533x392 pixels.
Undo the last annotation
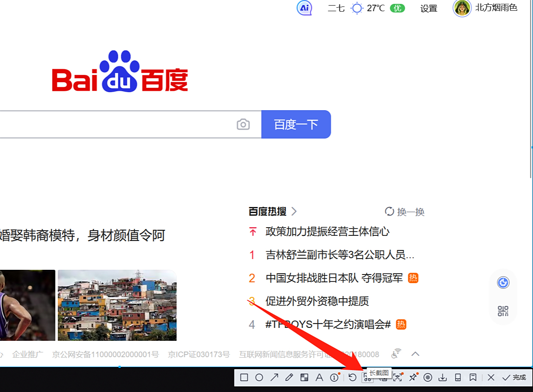click(352, 377)
